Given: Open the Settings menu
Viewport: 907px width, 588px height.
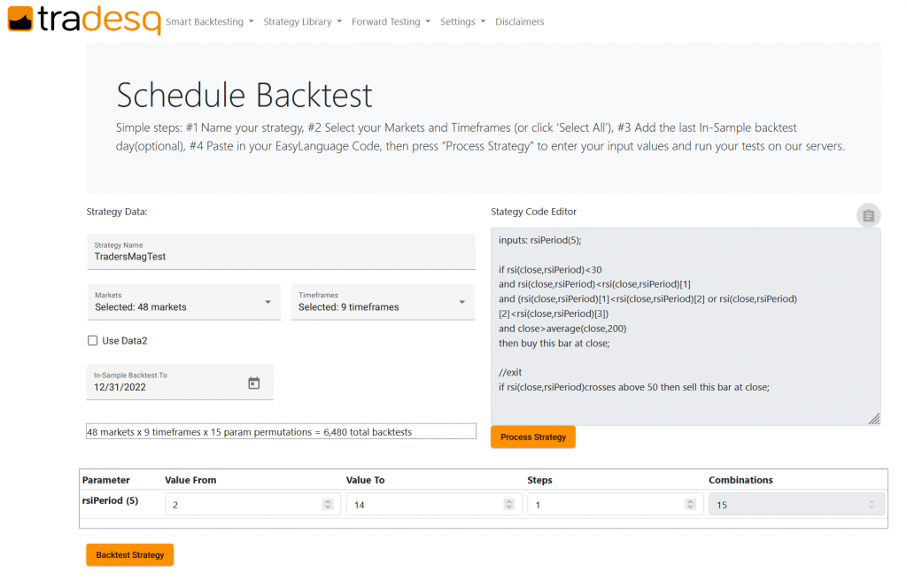Looking at the screenshot, I should (462, 21).
